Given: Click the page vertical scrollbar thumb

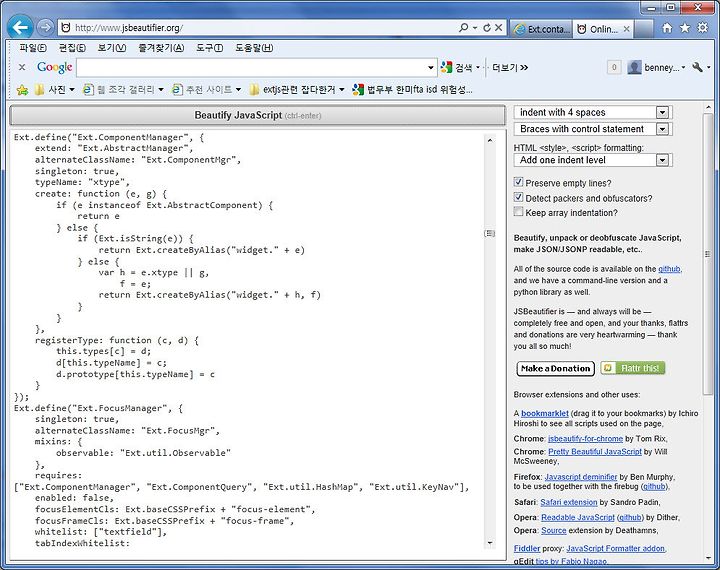Looking at the screenshot, I should point(707,254).
